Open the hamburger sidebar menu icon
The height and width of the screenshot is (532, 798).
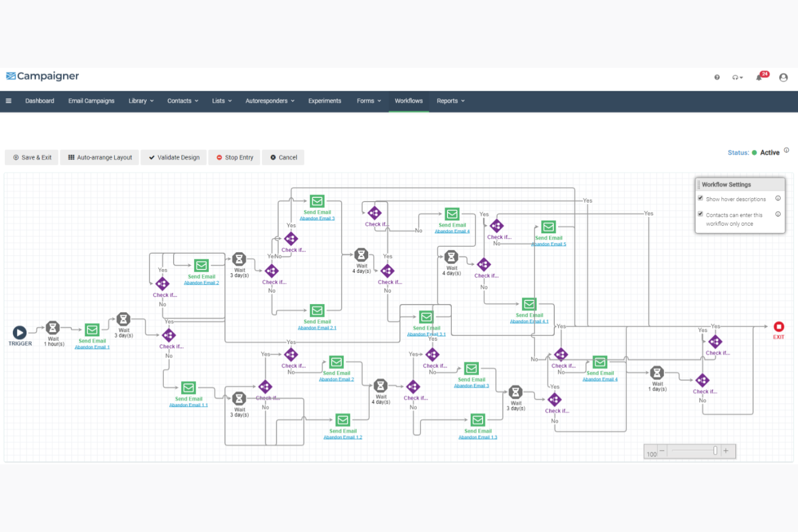coord(9,101)
